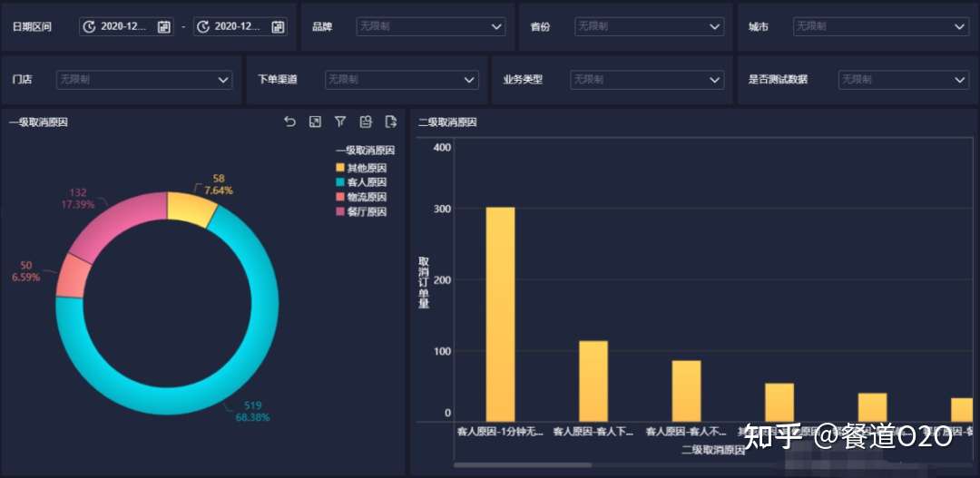Click the 一级取消原因 legend title
The width and height of the screenshot is (980, 478).
point(365,151)
